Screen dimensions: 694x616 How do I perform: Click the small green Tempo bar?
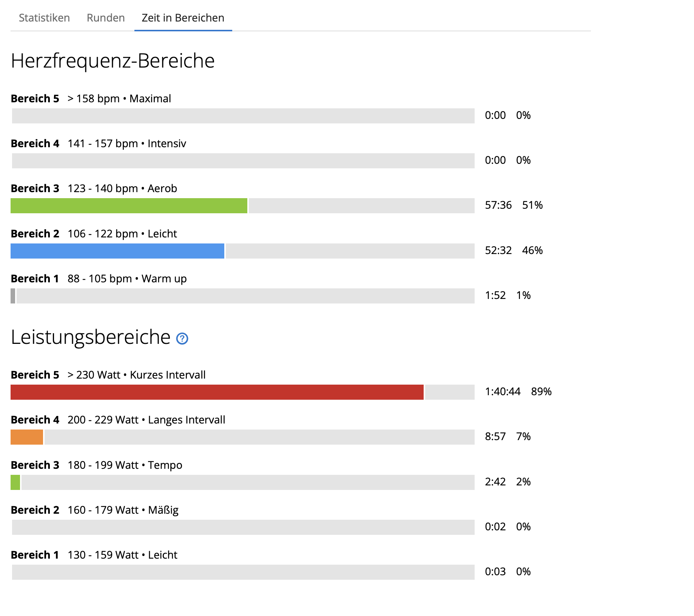(15, 482)
